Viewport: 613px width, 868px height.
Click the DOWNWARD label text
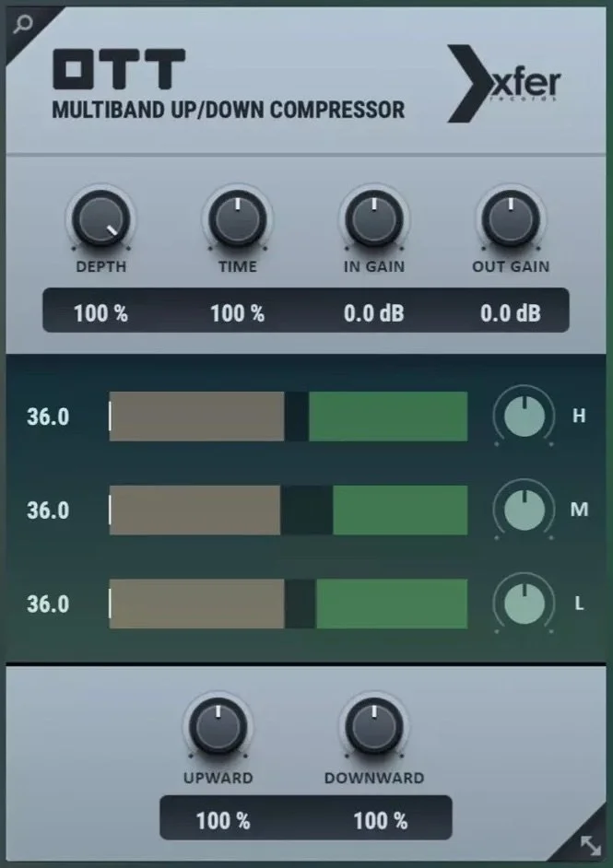click(x=374, y=778)
